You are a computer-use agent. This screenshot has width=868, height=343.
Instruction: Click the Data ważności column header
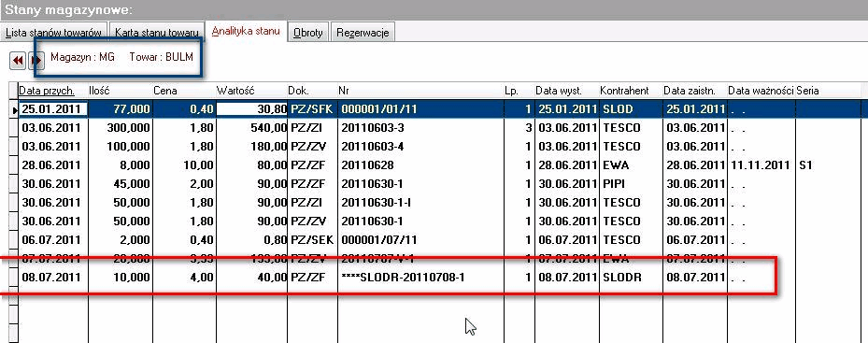tap(761, 91)
